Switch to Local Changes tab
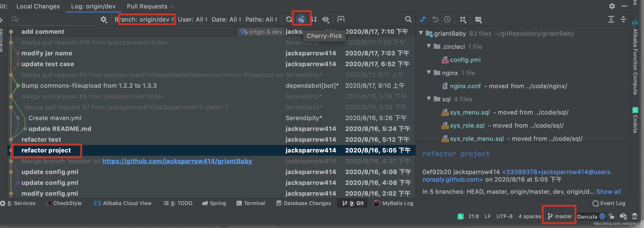This screenshot has width=644, height=228. coord(38,6)
